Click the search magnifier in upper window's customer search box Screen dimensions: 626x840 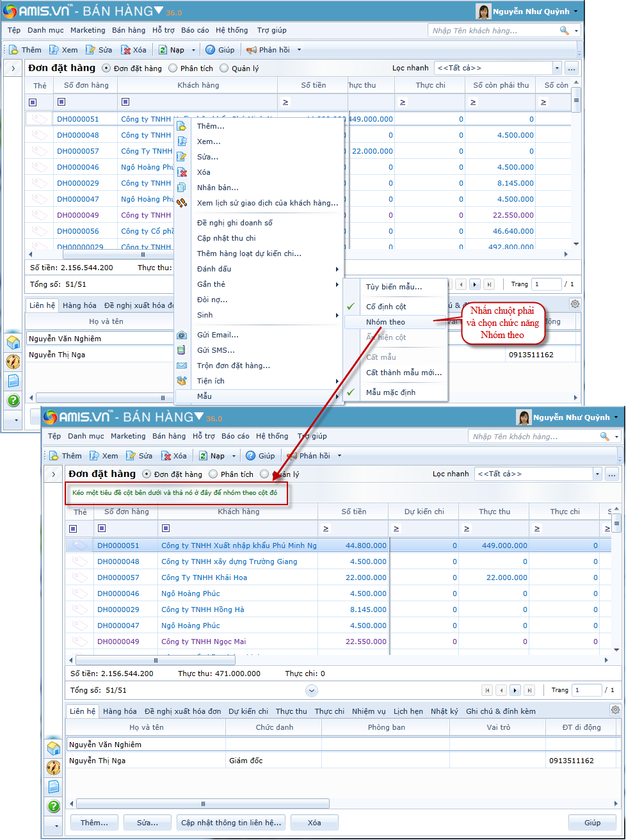(564, 31)
